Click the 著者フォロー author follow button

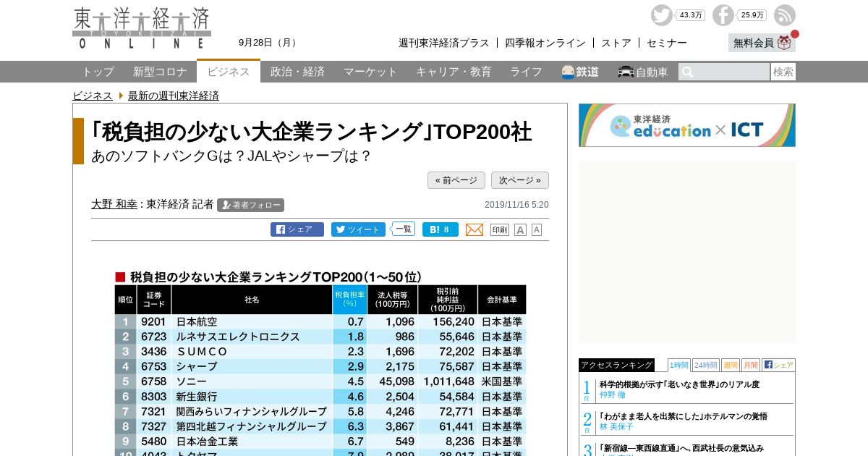(250, 205)
